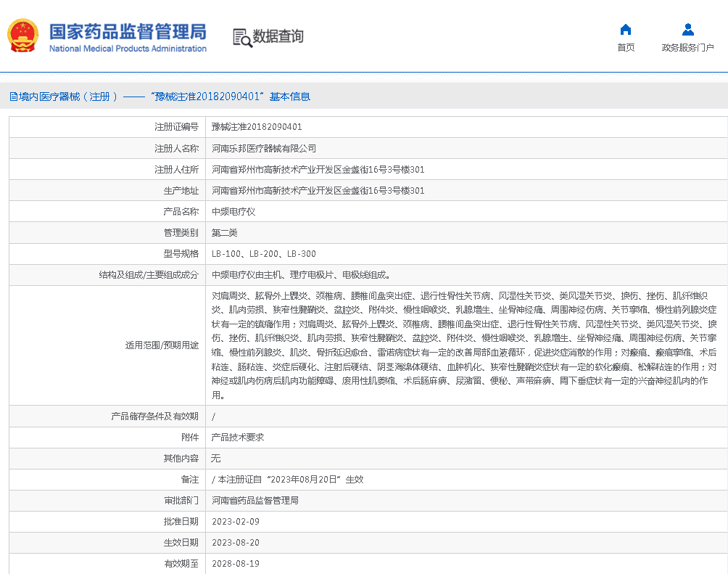The image size is (728, 574).
Task: Open the 政务服务门户 text link
Action: pyautogui.click(x=687, y=48)
